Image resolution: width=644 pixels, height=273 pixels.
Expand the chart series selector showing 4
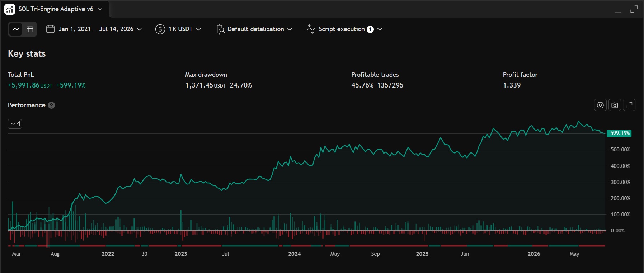pos(15,124)
